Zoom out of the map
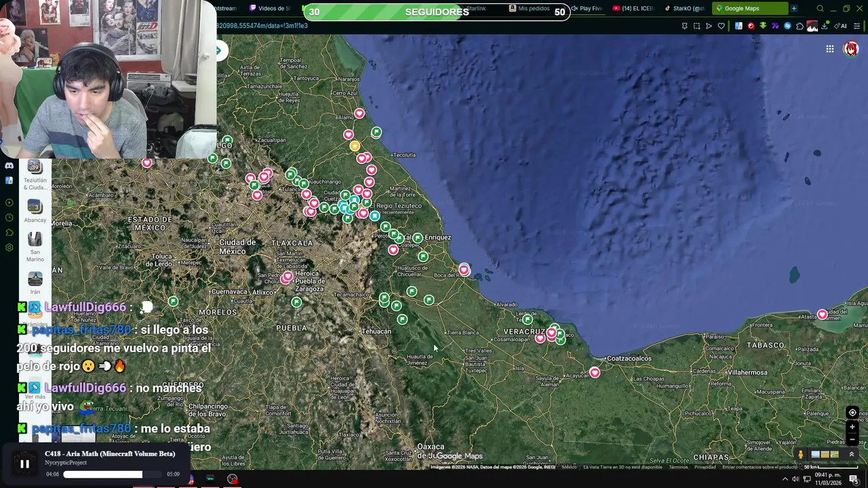Image resolution: width=868 pixels, height=488 pixels. coord(852,439)
